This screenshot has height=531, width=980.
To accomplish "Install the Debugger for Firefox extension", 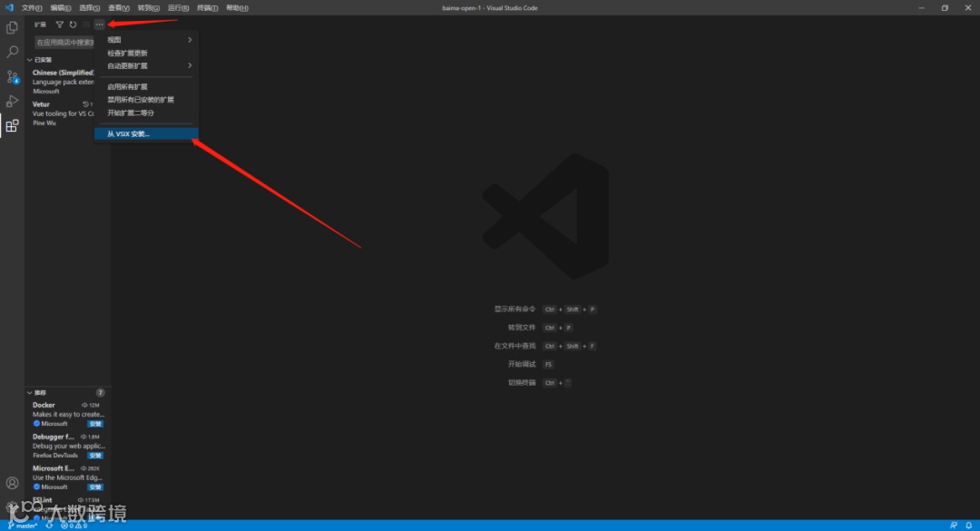I will coord(95,456).
